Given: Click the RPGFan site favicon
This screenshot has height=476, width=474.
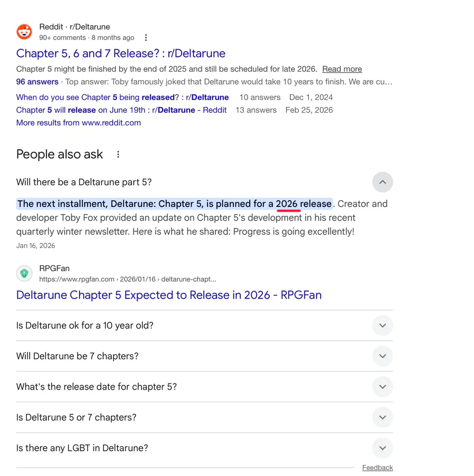Looking at the screenshot, I should [24, 273].
